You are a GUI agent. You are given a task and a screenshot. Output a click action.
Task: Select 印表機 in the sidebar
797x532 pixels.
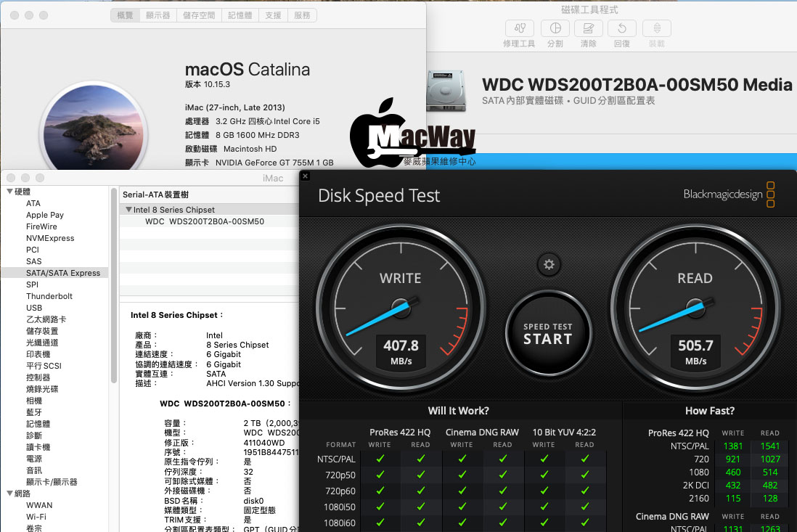coord(38,354)
